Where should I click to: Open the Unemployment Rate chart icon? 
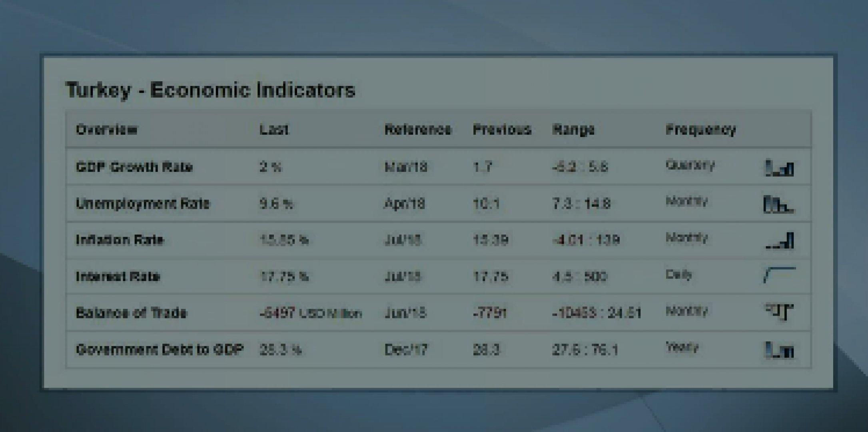coord(778,204)
